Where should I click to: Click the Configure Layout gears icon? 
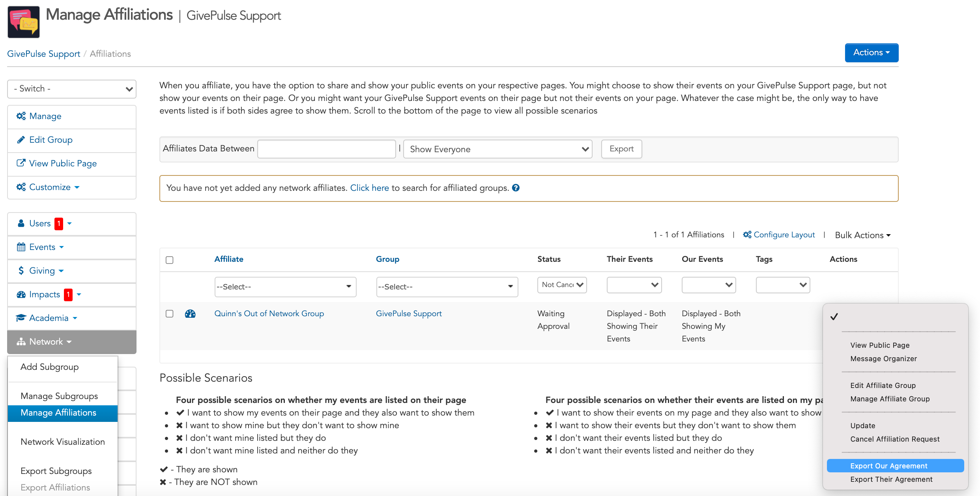click(x=747, y=235)
